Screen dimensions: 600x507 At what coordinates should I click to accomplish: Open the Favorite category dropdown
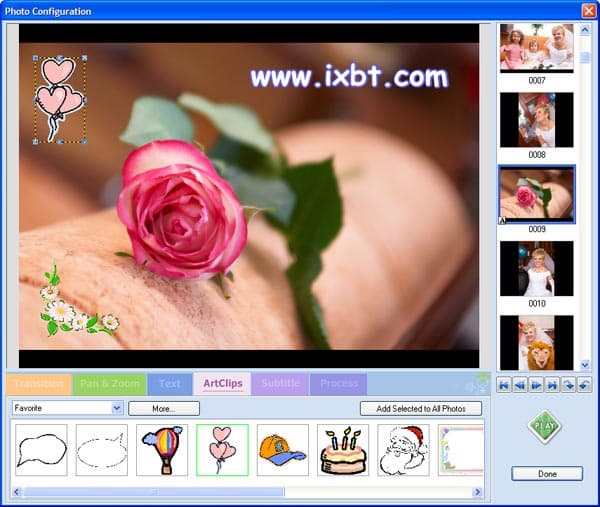pos(117,408)
